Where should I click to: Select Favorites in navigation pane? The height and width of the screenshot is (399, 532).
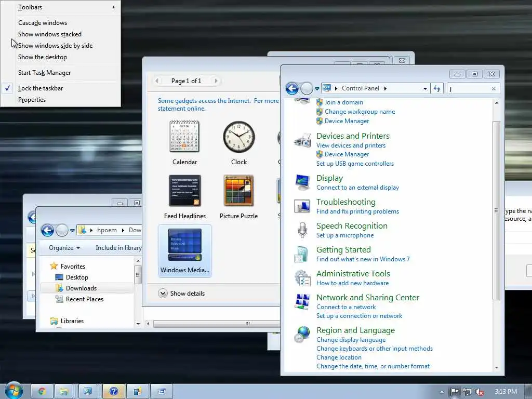coord(73,267)
